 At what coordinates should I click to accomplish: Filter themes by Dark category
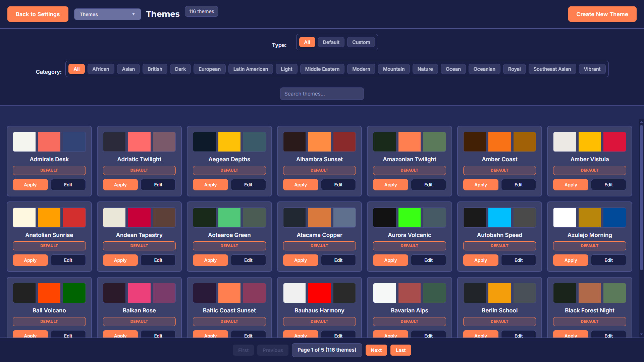[180, 69]
